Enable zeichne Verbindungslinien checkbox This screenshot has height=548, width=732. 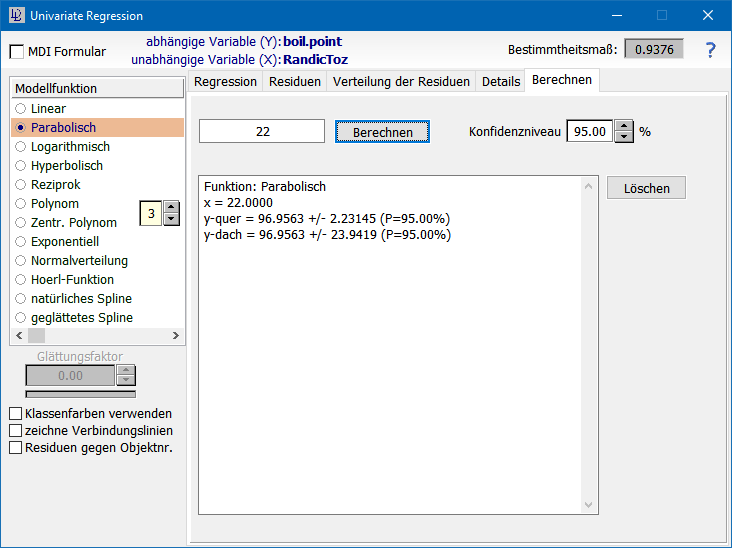15,431
